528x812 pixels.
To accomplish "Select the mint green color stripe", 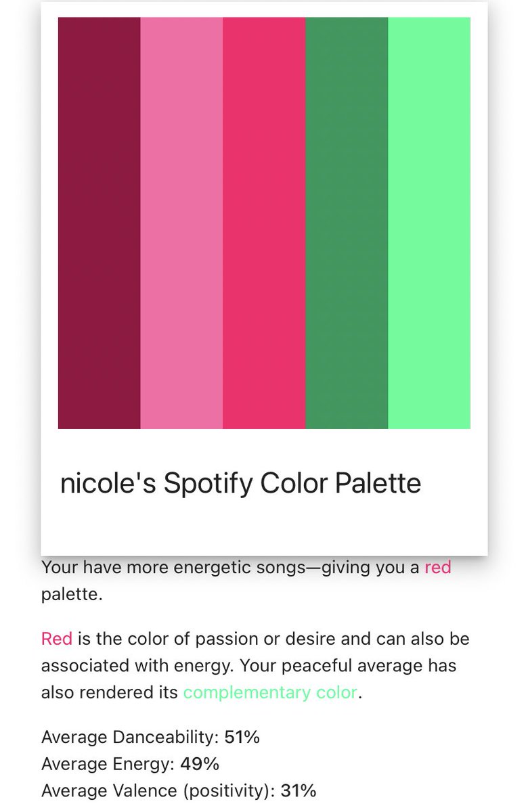I will pyautogui.click(x=429, y=223).
